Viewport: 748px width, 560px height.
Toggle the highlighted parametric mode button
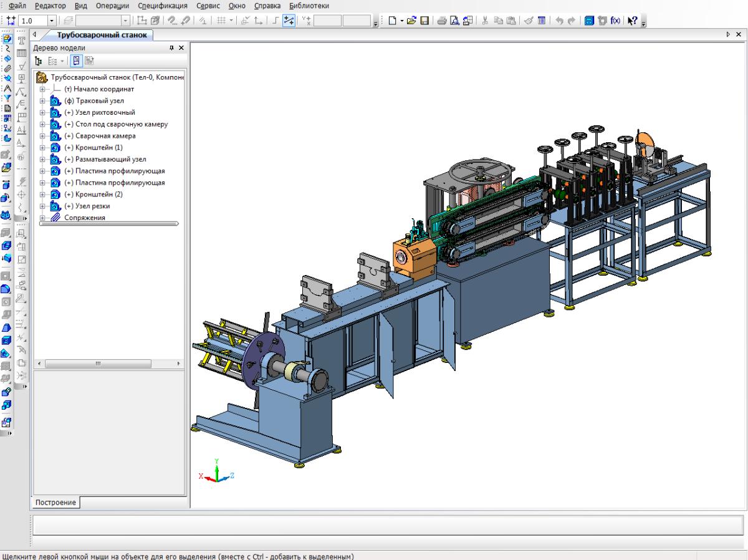point(289,21)
